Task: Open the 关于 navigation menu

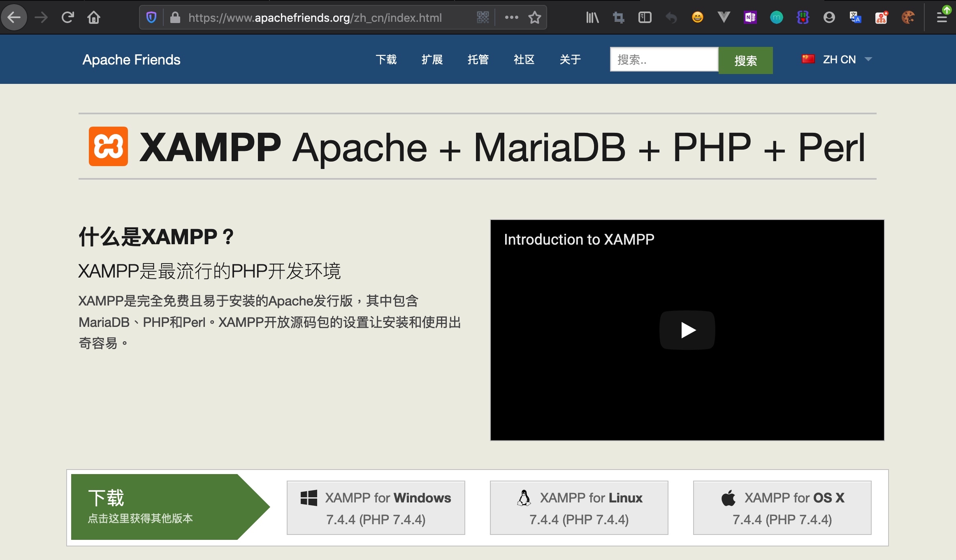Action: coord(570,60)
